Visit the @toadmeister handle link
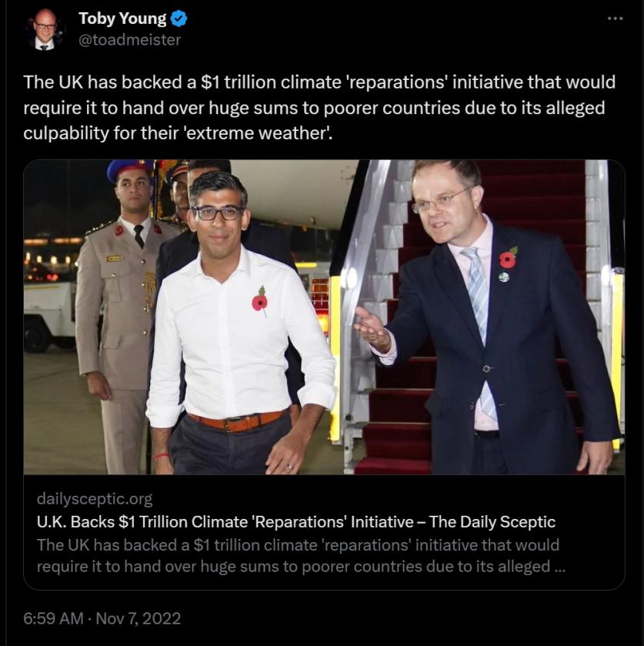644x646 pixels. click(129, 40)
